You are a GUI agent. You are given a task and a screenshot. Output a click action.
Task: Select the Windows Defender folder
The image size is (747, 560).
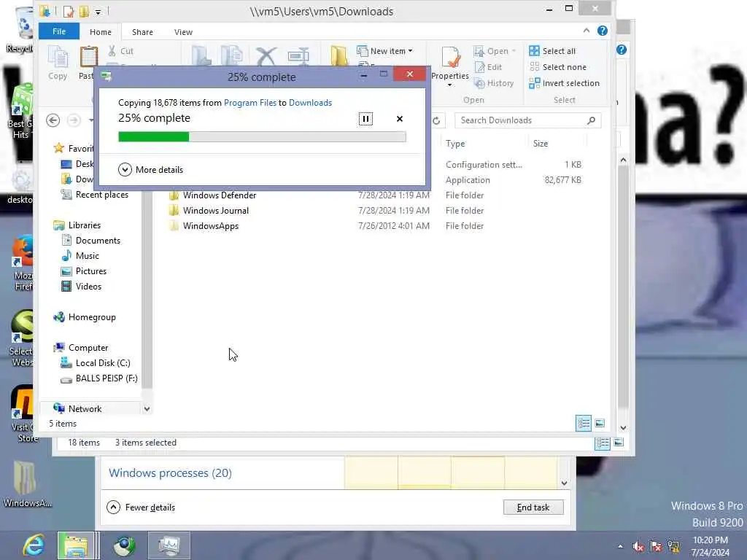pyautogui.click(x=219, y=195)
